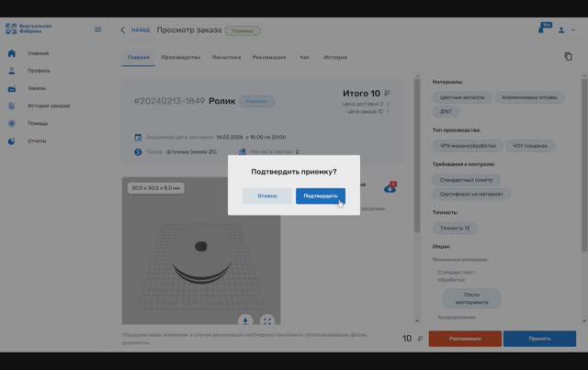Click the calendar delivery date icon
Screen dimensions: 588x370
138,137
